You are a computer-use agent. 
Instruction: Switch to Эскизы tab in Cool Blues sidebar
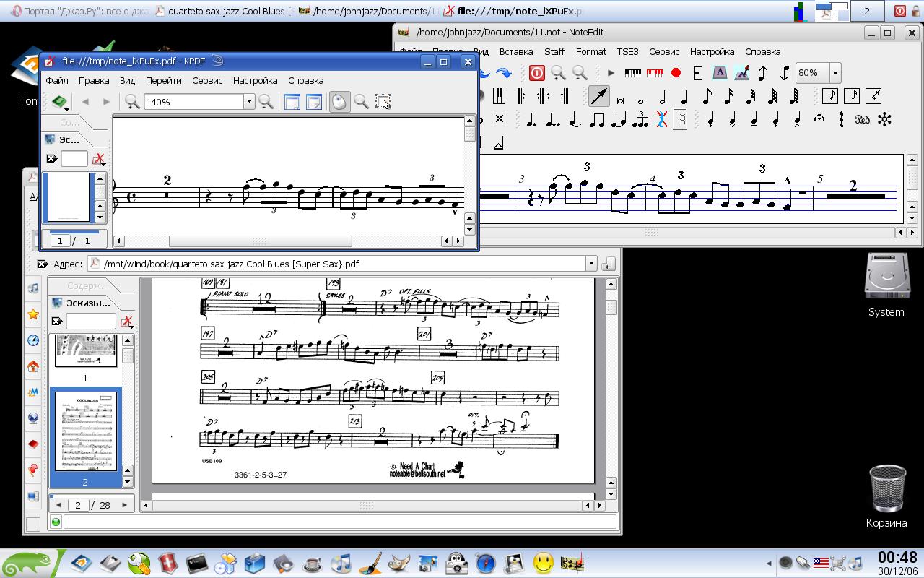[x=88, y=303]
